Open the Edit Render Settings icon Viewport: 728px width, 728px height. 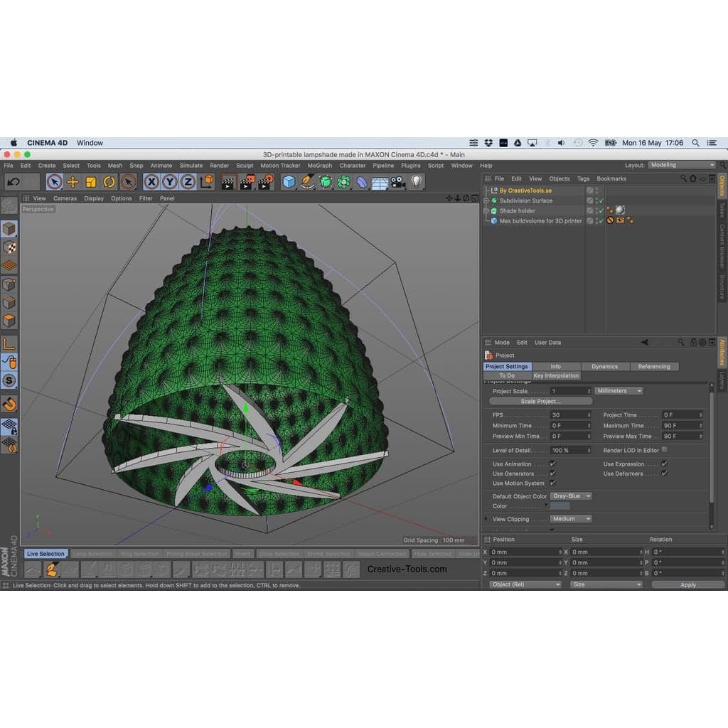pyautogui.click(x=266, y=182)
